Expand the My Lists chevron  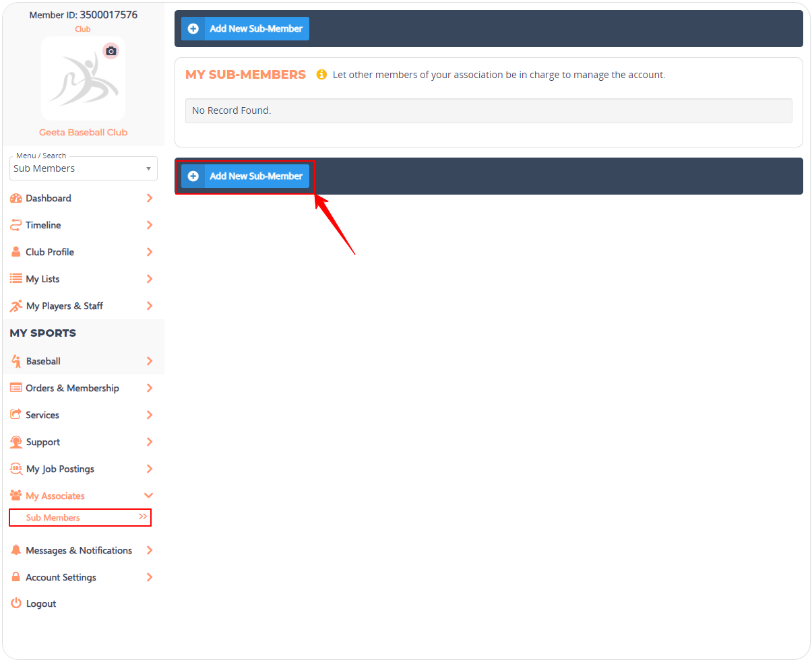coord(150,279)
